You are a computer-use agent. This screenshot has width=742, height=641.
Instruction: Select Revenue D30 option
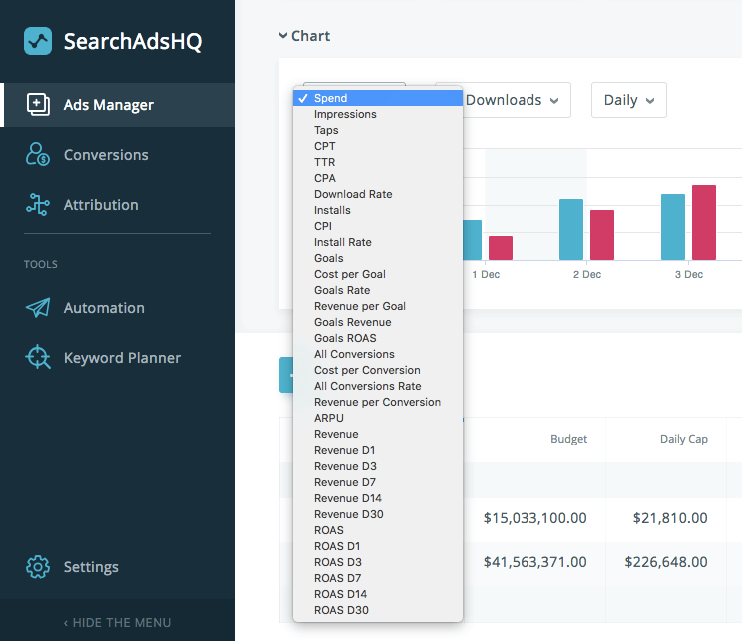pyautogui.click(x=378, y=514)
